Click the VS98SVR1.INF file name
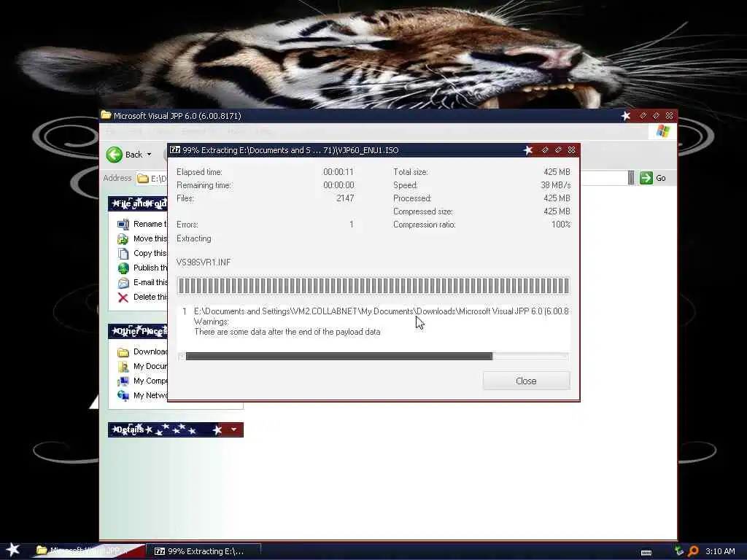This screenshot has width=747, height=560. click(x=204, y=262)
